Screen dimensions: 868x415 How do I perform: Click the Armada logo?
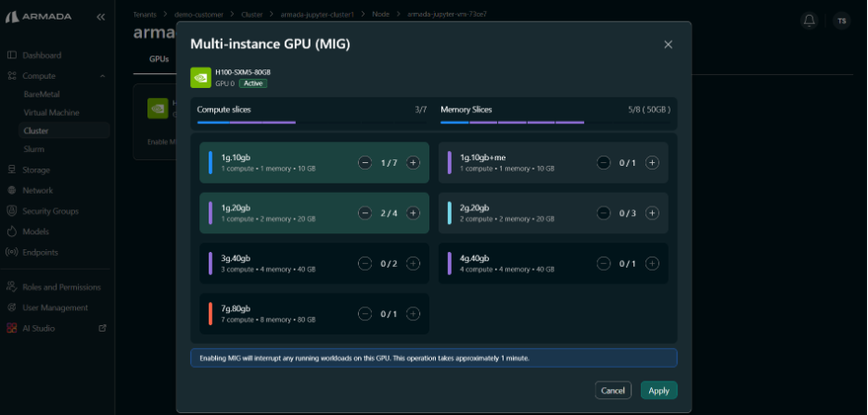tap(39, 18)
